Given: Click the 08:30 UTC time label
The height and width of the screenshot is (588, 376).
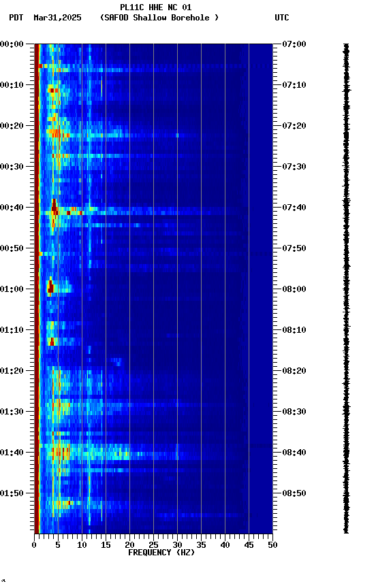Looking at the screenshot, I should 294,412.
